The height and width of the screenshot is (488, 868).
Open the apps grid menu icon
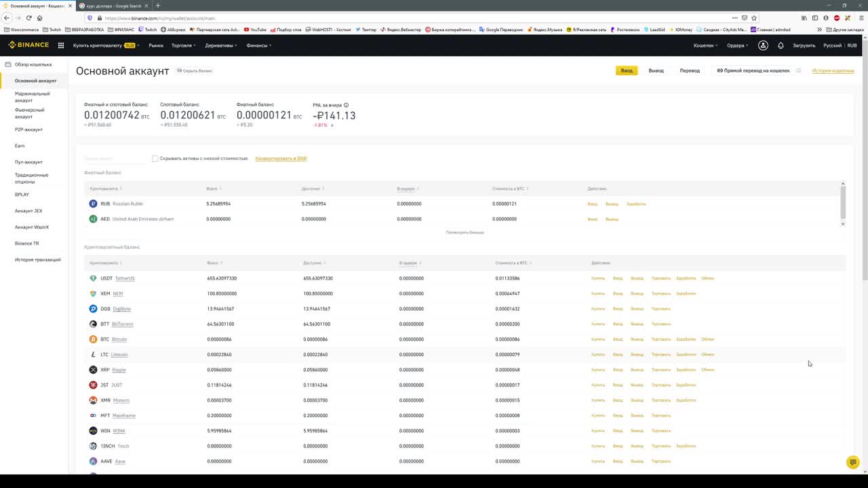point(61,45)
